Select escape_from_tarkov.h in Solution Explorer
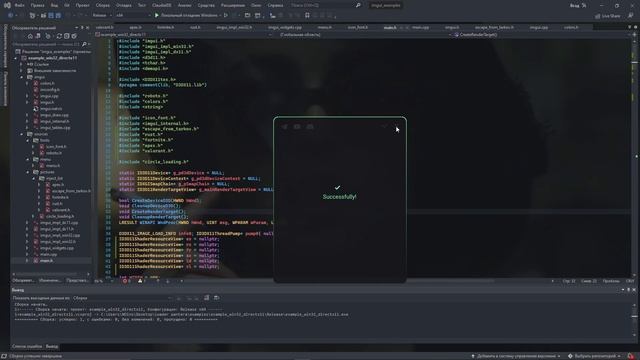This screenshot has width=640, height=360. coord(71,191)
